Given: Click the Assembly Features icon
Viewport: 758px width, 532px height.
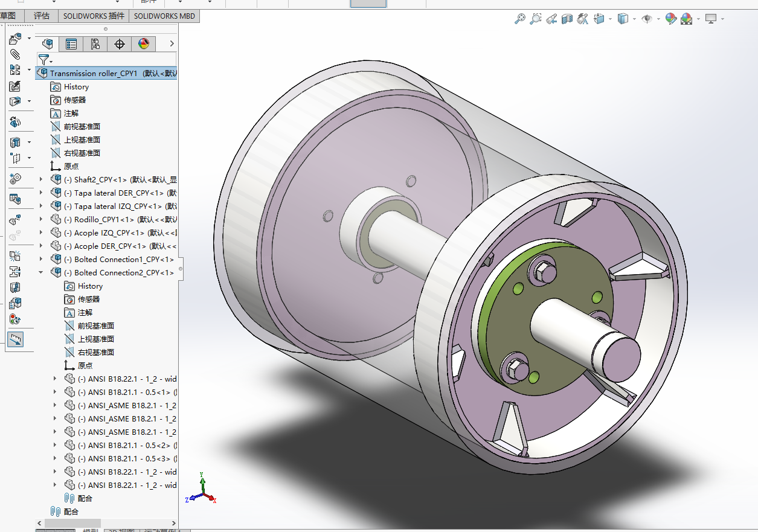Looking at the screenshot, I should pos(15,143).
